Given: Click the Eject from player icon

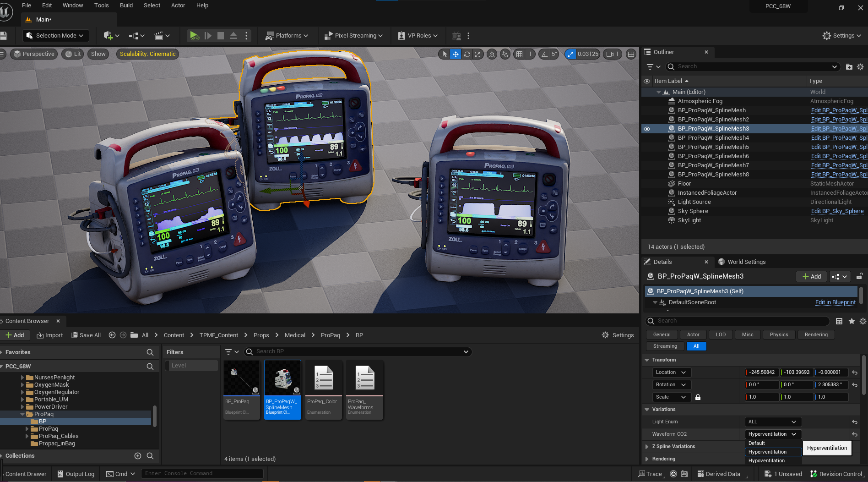Looking at the screenshot, I should click(233, 35).
